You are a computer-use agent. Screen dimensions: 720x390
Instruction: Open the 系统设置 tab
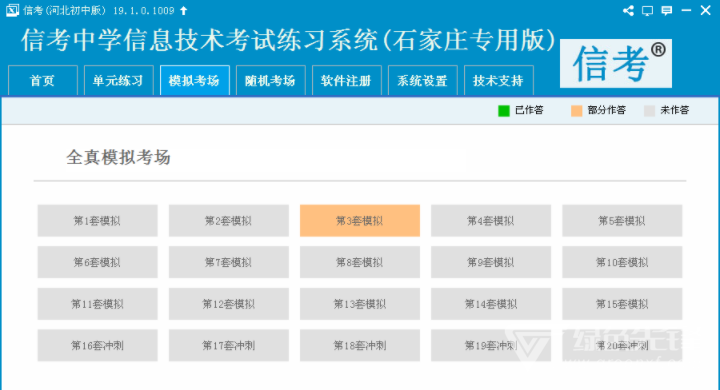click(422, 81)
